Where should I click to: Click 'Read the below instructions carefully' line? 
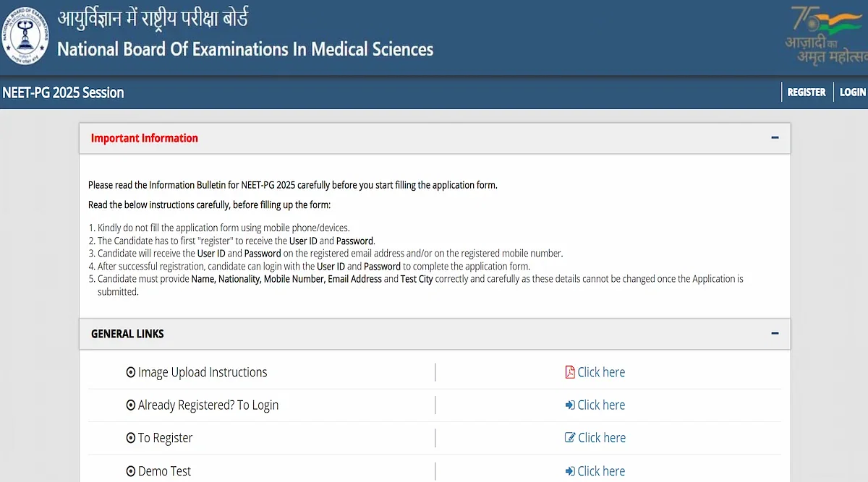coord(209,205)
